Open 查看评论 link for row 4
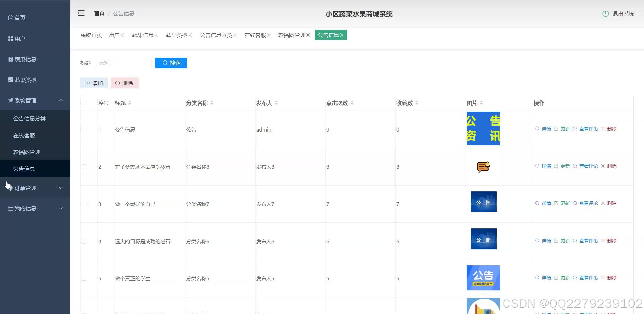This screenshot has width=644, height=314. click(588, 240)
